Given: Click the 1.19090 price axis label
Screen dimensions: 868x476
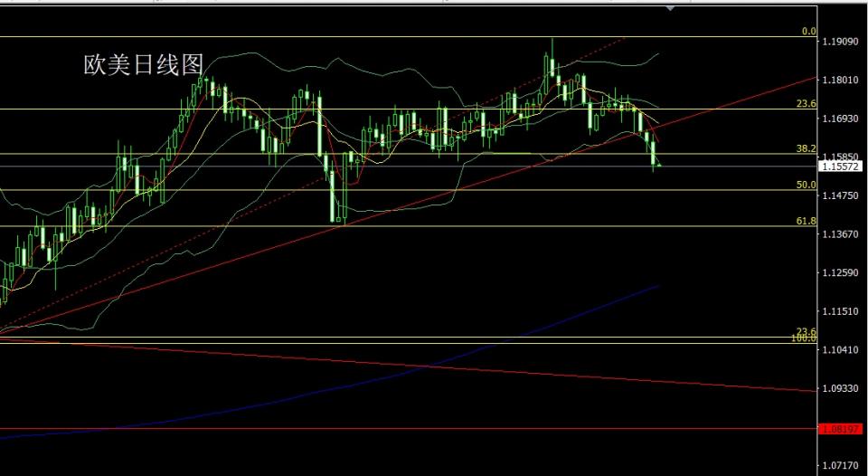Looking at the screenshot, I should [841, 42].
